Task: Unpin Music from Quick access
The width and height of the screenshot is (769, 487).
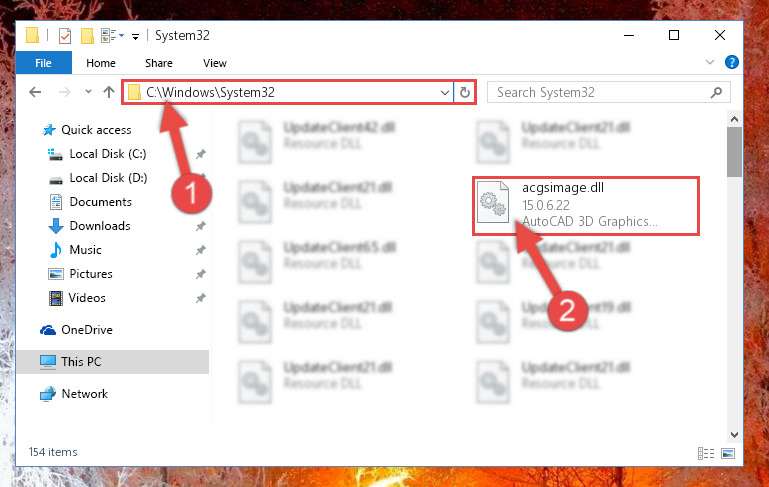Action: click(201, 250)
